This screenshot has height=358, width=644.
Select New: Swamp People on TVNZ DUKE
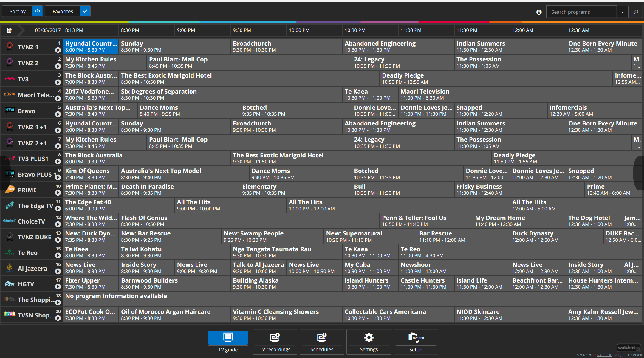tap(273, 237)
